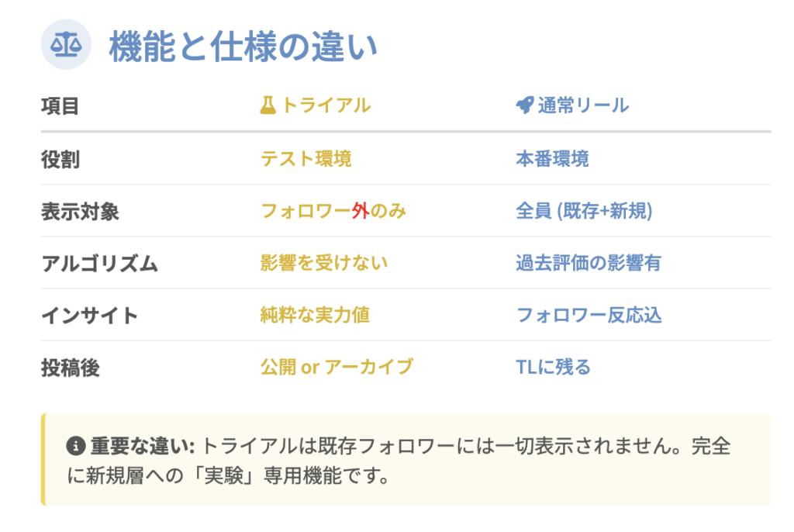Click the 重要な違い bold label in the note

coord(143,447)
